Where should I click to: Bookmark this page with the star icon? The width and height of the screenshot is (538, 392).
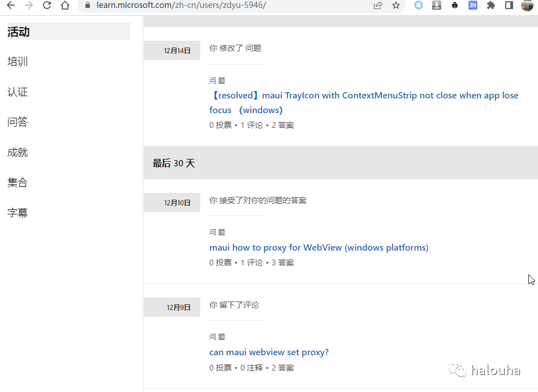tap(396, 5)
